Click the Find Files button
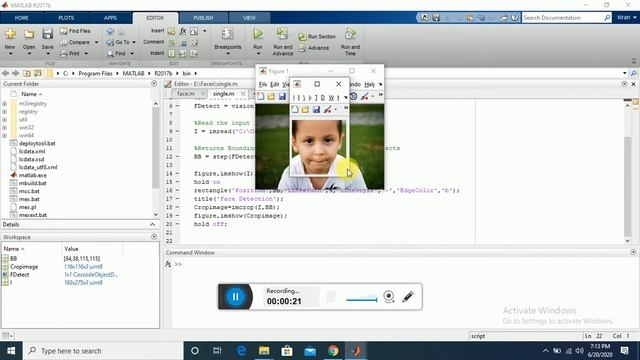Viewport: 640px width, 360px height. [x=76, y=31]
